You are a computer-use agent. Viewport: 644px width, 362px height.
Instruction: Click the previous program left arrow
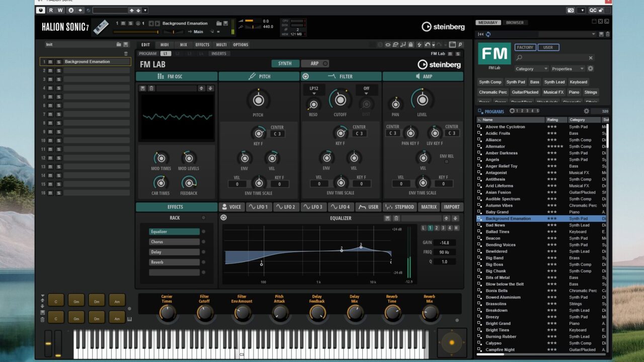[151, 23]
